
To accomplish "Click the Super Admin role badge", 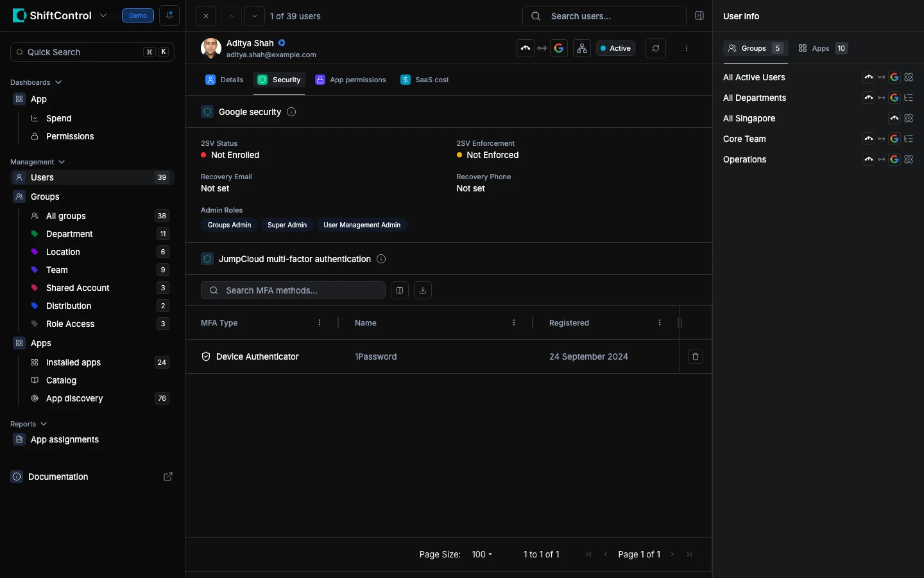I will tap(287, 225).
